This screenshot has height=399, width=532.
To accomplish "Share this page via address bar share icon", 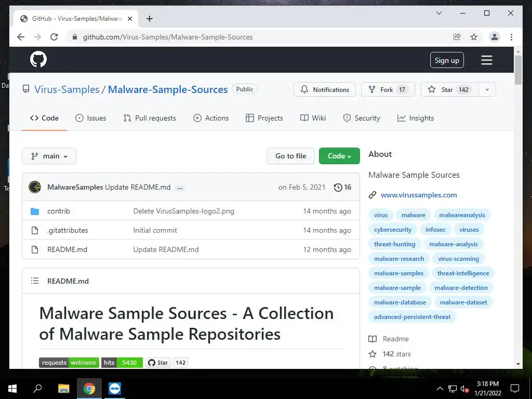I will tap(457, 37).
